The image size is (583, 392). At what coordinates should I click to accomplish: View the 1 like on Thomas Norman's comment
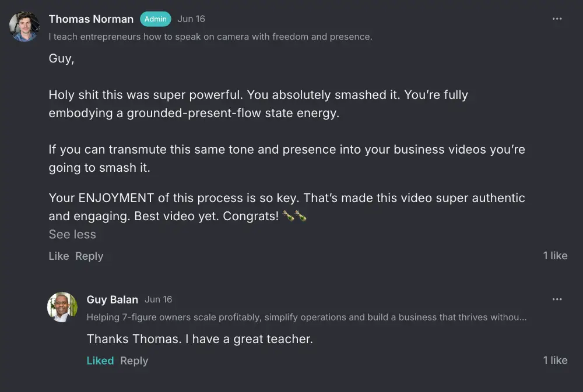(x=555, y=256)
